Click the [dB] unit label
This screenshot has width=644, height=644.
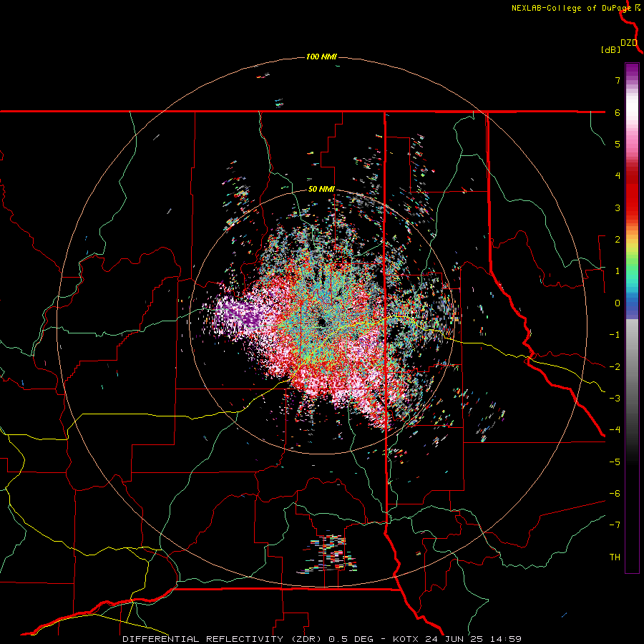tap(610, 50)
